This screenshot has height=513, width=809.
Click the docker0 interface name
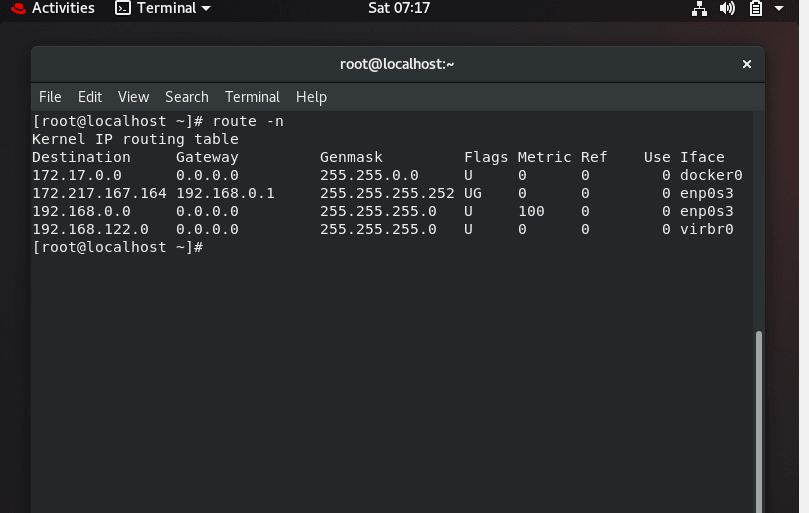tap(711, 175)
